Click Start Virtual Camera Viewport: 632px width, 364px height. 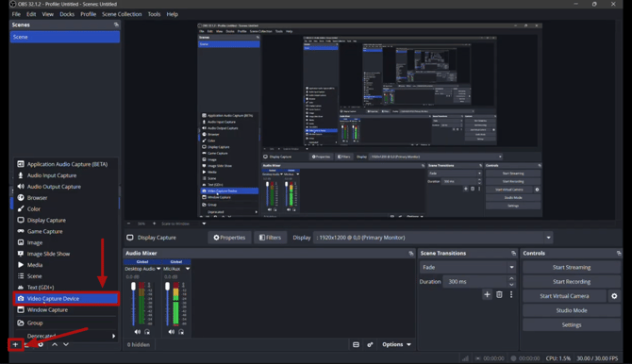(x=564, y=296)
